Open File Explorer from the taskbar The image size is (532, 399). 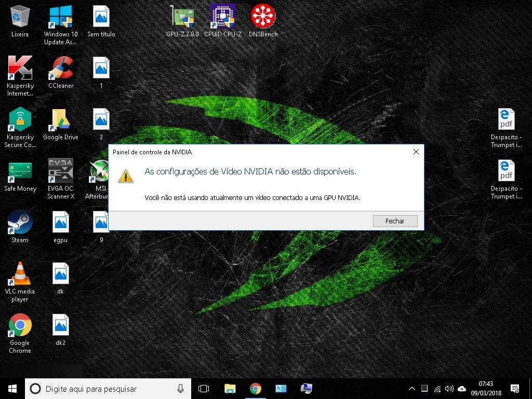coord(230,389)
